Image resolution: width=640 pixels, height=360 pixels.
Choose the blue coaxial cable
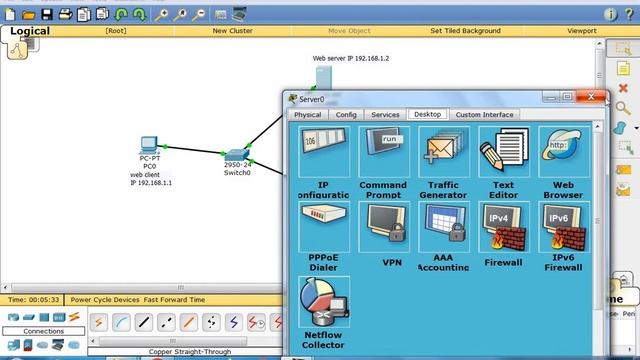click(233, 322)
